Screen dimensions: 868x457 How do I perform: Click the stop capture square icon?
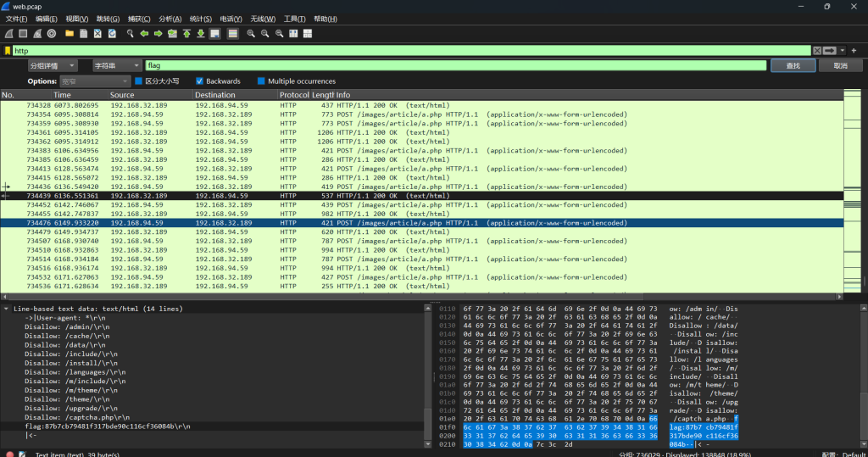click(x=23, y=34)
